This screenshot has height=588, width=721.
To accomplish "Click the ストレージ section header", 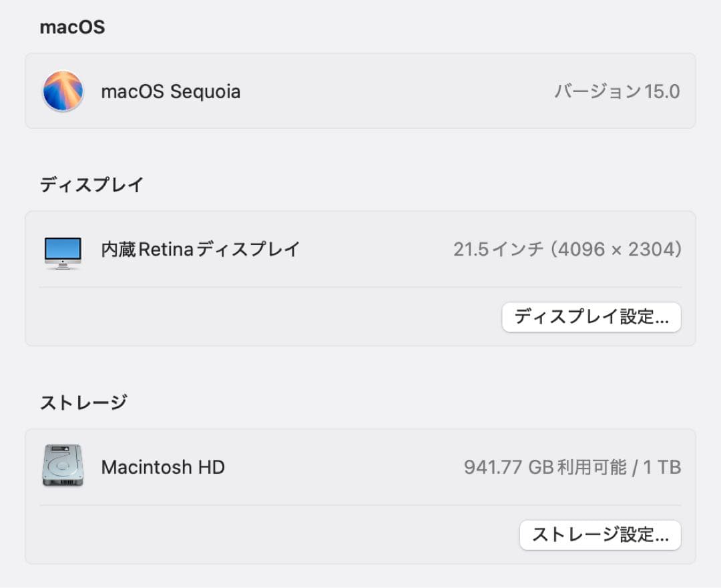I will click(x=83, y=402).
